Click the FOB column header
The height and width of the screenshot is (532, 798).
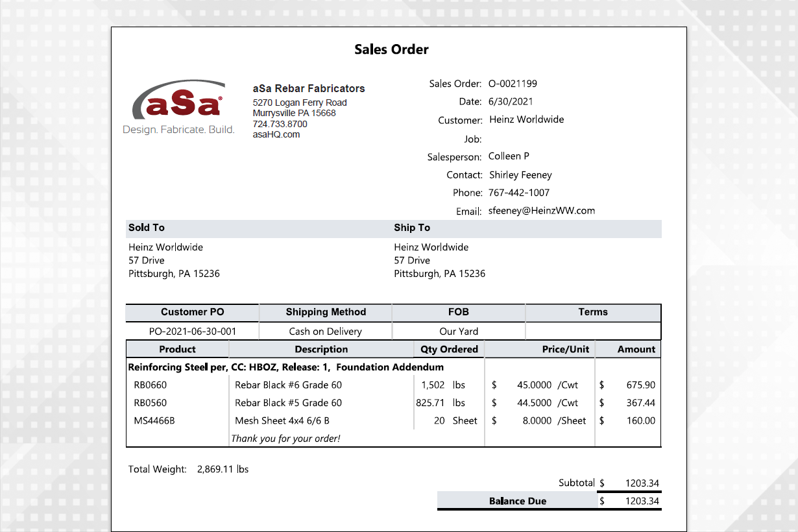(458, 312)
